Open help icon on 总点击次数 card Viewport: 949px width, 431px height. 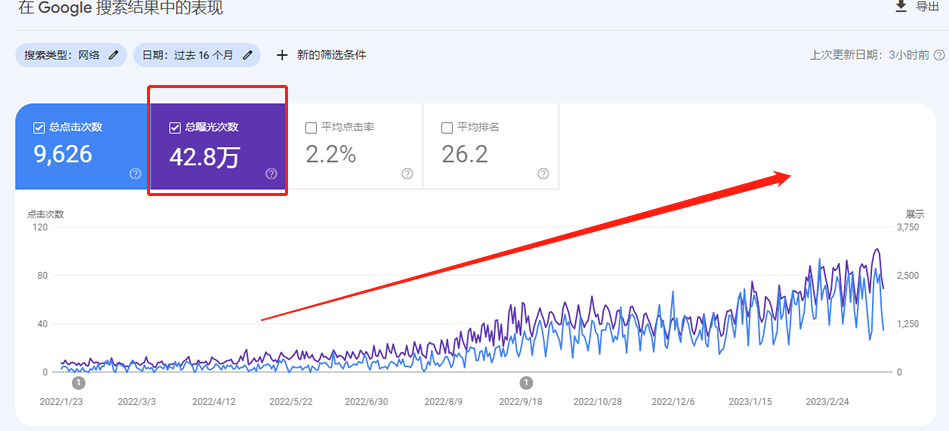[x=135, y=174]
